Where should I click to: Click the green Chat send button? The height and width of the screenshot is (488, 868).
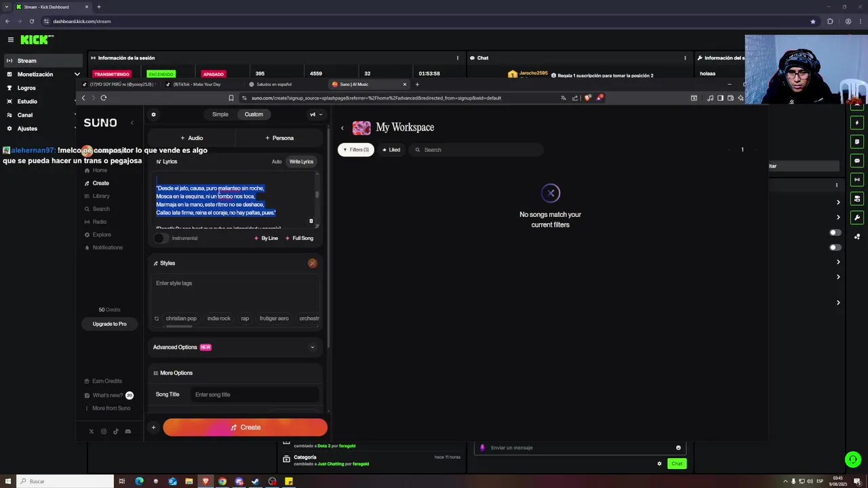[x=677, y=464]
